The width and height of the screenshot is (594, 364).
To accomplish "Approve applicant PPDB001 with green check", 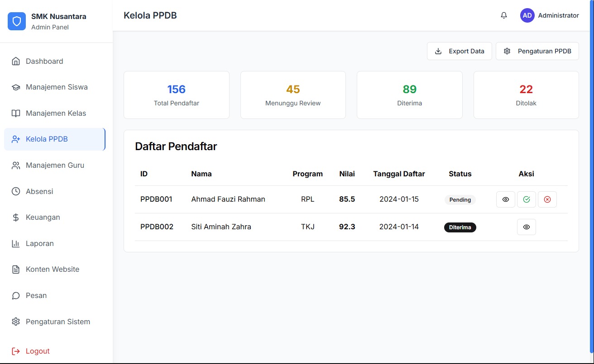I will (526, 199).
